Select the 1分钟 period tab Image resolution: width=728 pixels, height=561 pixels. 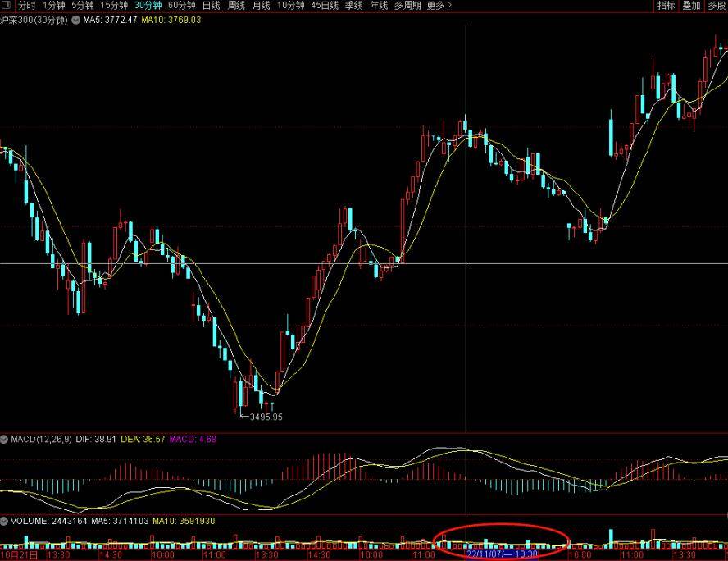point(54,6)
